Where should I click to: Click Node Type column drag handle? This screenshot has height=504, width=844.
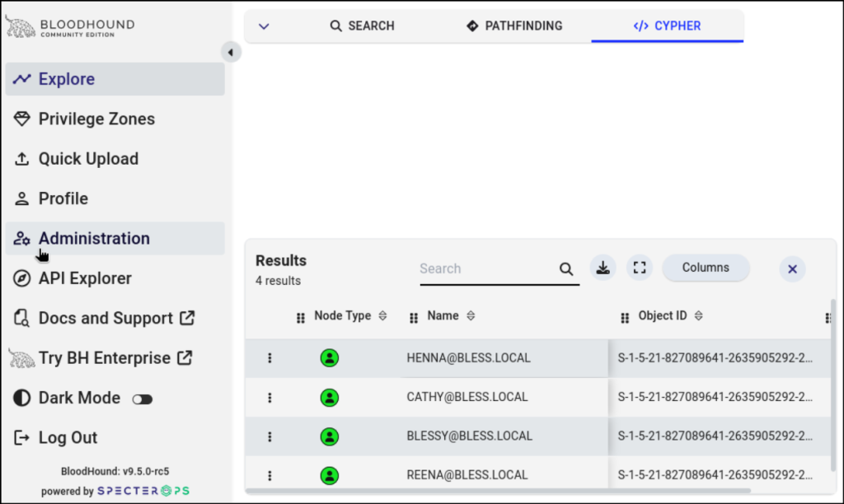pos(301,318)
